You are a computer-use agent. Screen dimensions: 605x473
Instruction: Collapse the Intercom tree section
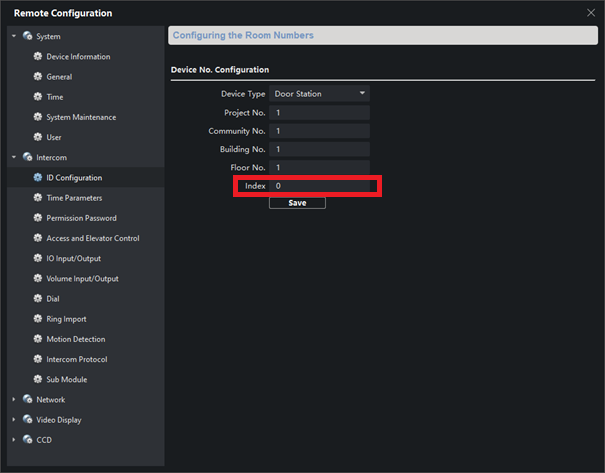[x=14, y=157]
